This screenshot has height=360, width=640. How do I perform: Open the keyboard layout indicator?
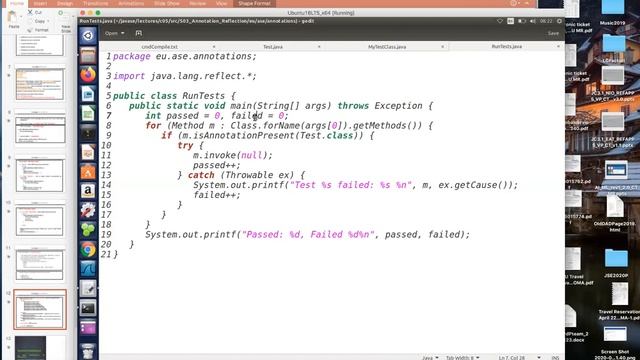click(510, 21)
